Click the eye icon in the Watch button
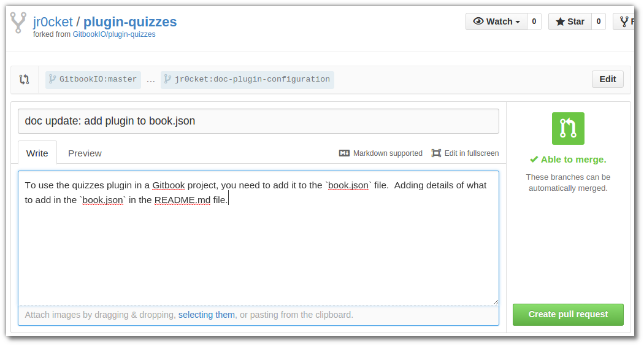 coord(478,21)
